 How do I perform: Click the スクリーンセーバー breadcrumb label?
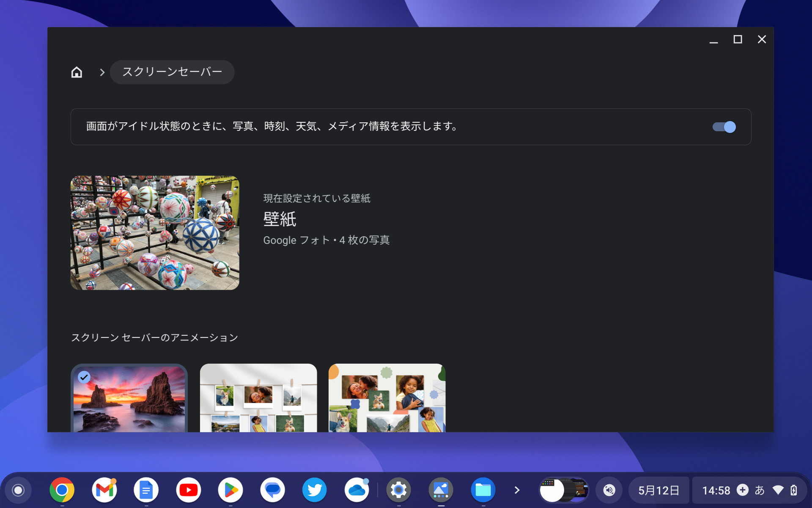coord(172,72)
